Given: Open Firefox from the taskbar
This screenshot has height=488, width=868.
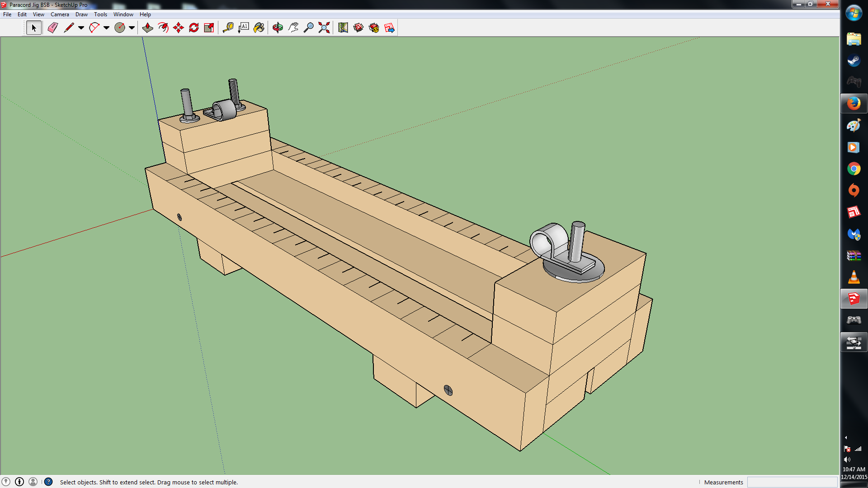Looking at the screenshot, I should 854,104.
